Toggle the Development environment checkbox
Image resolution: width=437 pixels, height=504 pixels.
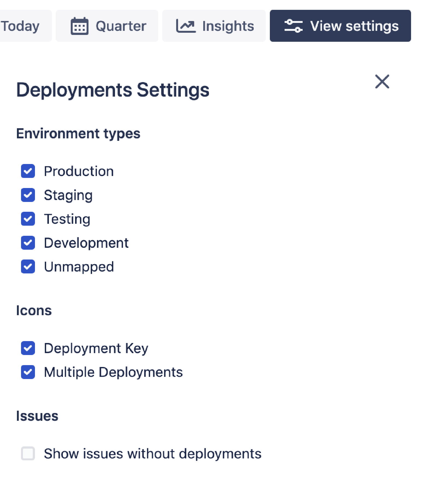(28, 243)
